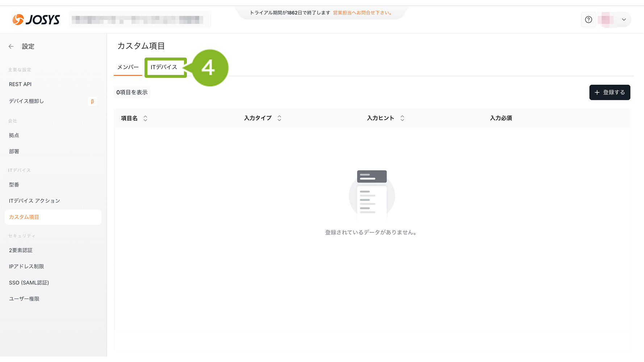
Task: Sort by 入力タイプ column arrows
Action: coord(279,118)
